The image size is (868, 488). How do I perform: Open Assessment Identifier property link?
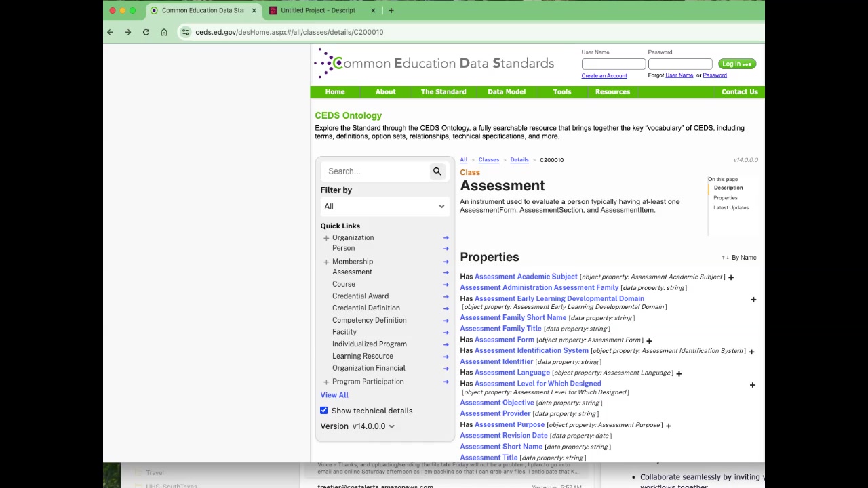click(496, 362)
